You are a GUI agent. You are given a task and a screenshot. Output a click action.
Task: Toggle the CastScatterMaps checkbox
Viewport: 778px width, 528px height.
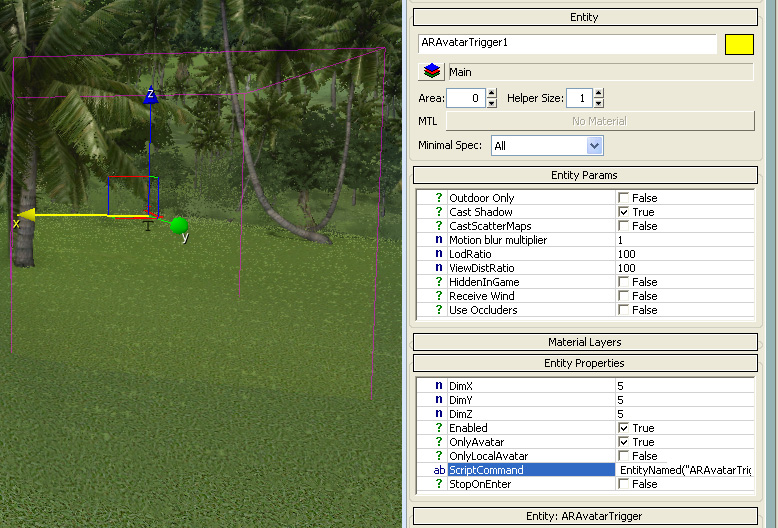pyautogui.click(x=623, y=226)
